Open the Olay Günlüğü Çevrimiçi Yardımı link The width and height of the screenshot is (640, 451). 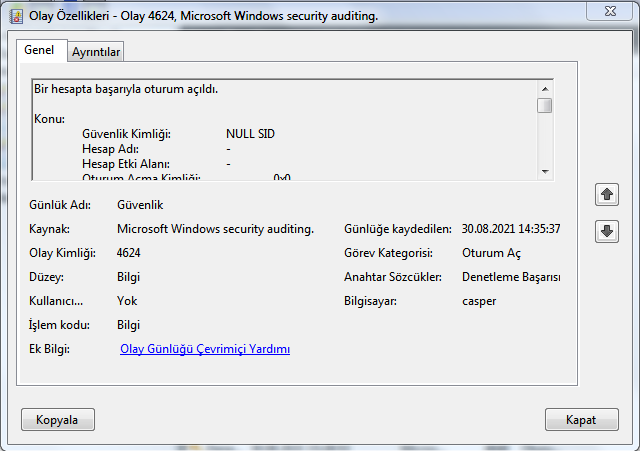pyautogui.click(x=205, y=349)
